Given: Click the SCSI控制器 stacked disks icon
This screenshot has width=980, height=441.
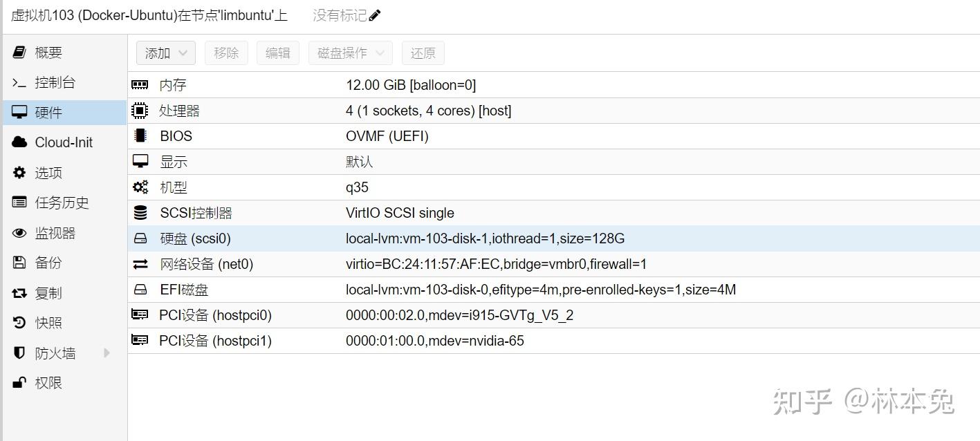Looking at the screenshot, I should click(140, 212).
